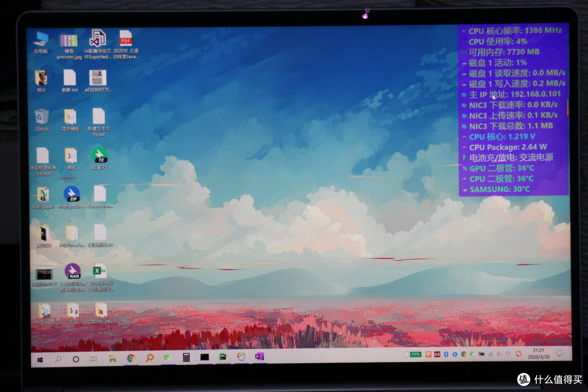588x392 pixels.
Task: Click the CPU Package 2.64 W line
Action: [508, 147]
